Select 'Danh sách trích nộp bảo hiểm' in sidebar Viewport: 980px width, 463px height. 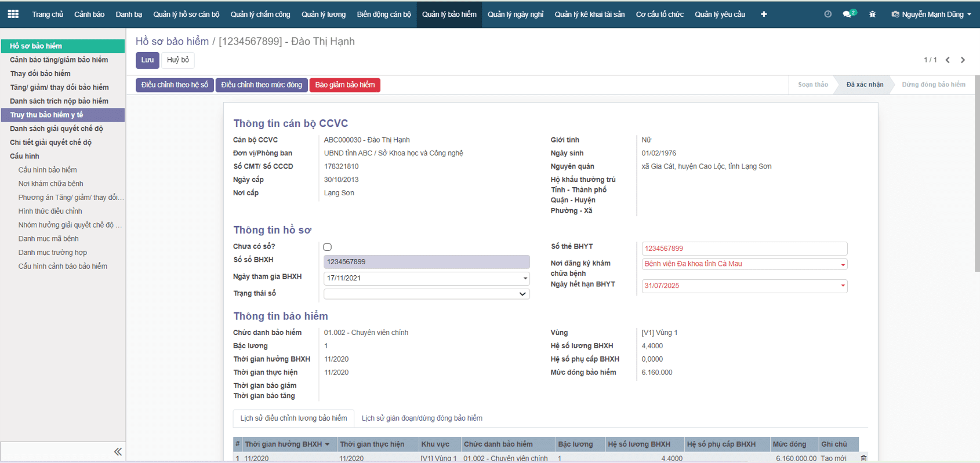59,101
